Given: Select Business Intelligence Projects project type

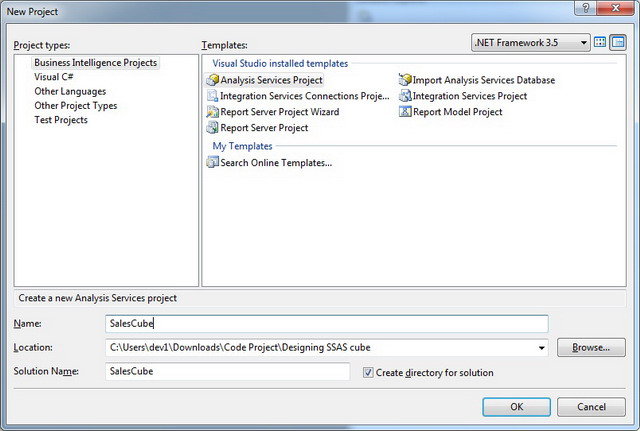Looking at the screenshot, I should coord(96,62).
